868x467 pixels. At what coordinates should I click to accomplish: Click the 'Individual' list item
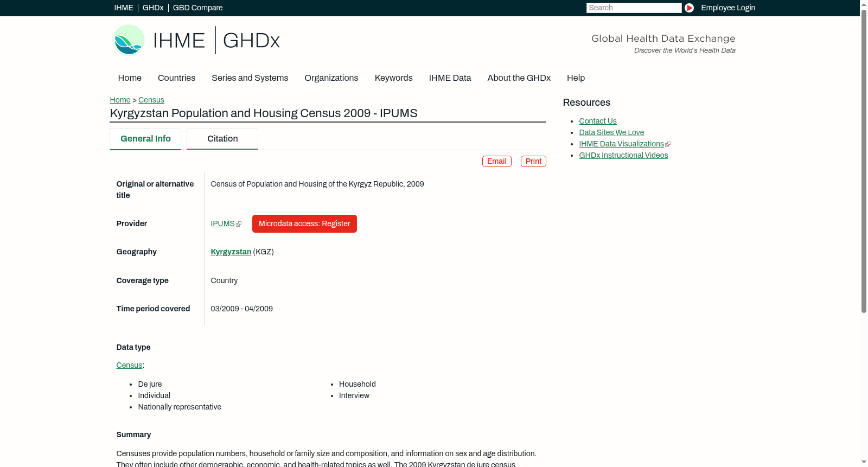coord(154,395)
